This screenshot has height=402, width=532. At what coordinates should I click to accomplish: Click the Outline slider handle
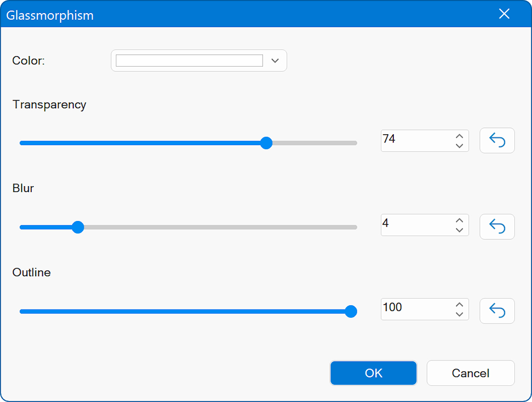click(x=351, y=312)
